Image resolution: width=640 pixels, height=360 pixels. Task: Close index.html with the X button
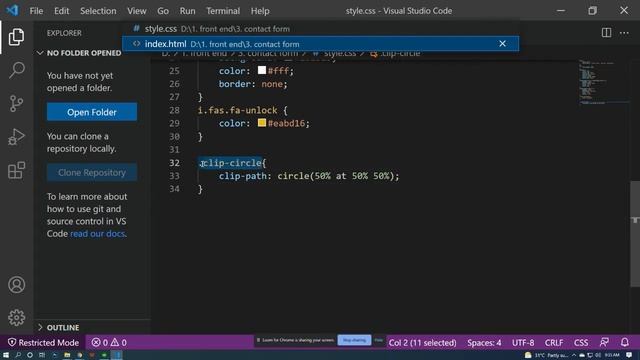[x=502, y=44]
